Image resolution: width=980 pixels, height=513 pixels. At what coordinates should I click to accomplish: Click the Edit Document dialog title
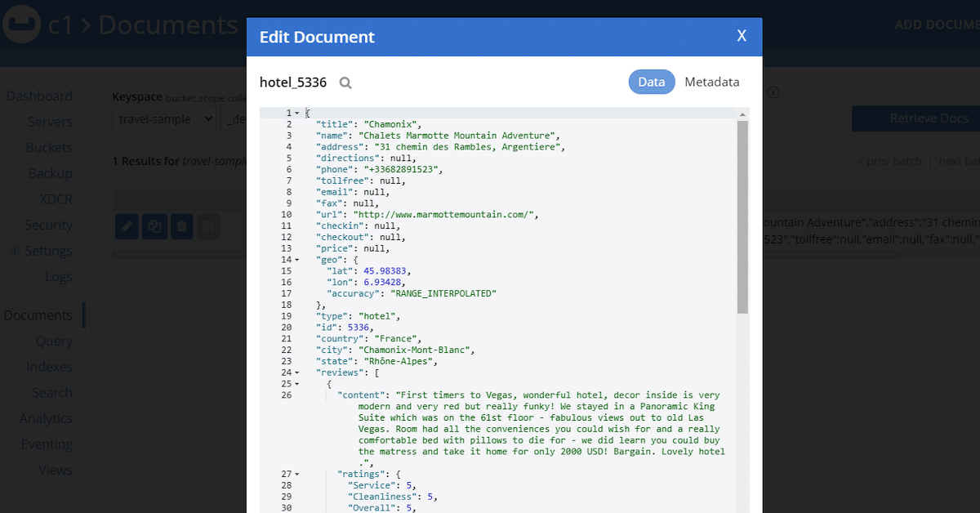click(317, 37)
